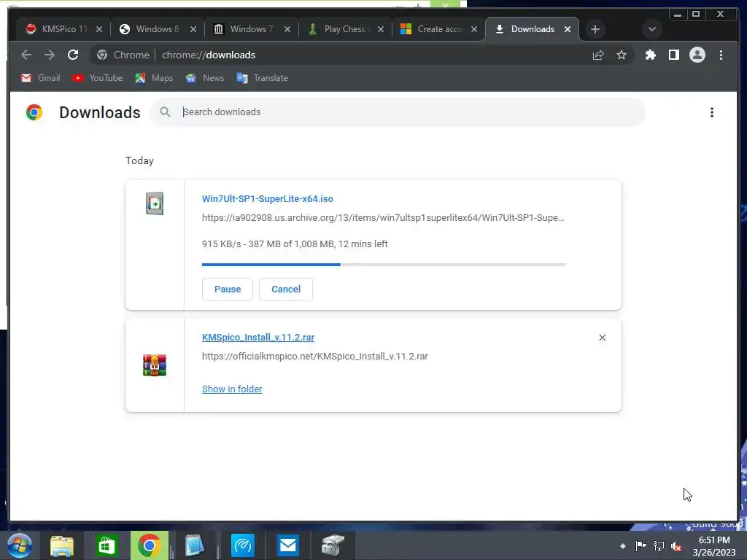Open Win7Ult-SP1-SuperLite-x64.iso link
The height and width of the screenshot is (560, 747).
click(x=267, y=198)
